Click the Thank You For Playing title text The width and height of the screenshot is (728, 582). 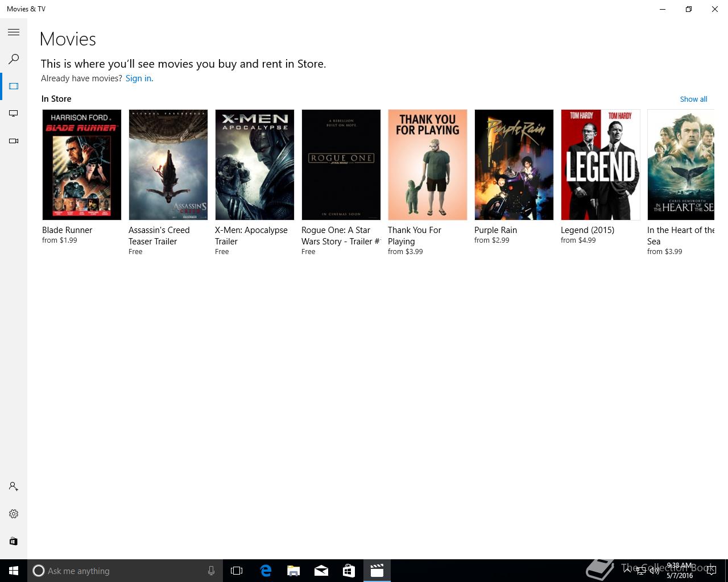tap(415, 236)
